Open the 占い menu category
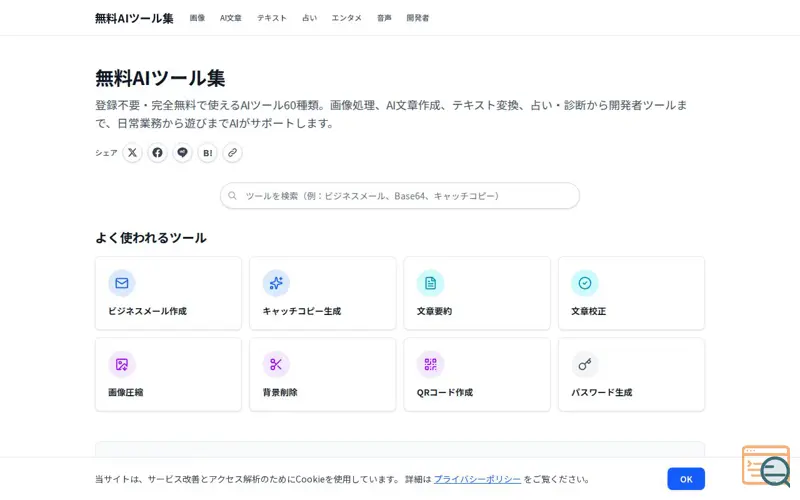Image resolution: width=800 pixels, height=500 pixels. (309, 18)
